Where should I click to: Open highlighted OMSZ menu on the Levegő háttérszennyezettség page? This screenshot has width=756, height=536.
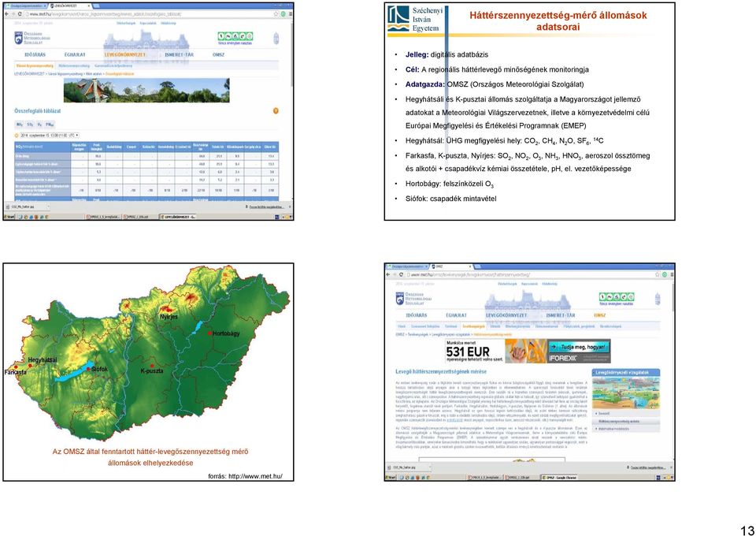pos(600,315)
